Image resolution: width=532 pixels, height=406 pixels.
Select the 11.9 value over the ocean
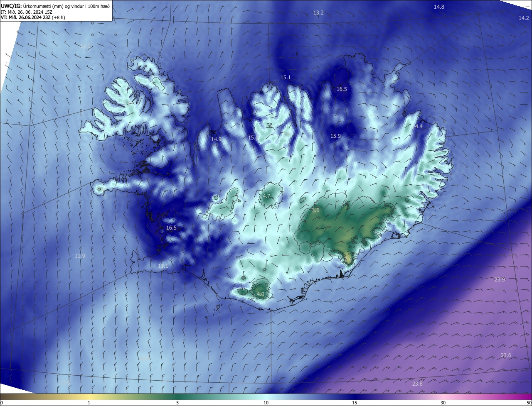(x=80, y=256)
